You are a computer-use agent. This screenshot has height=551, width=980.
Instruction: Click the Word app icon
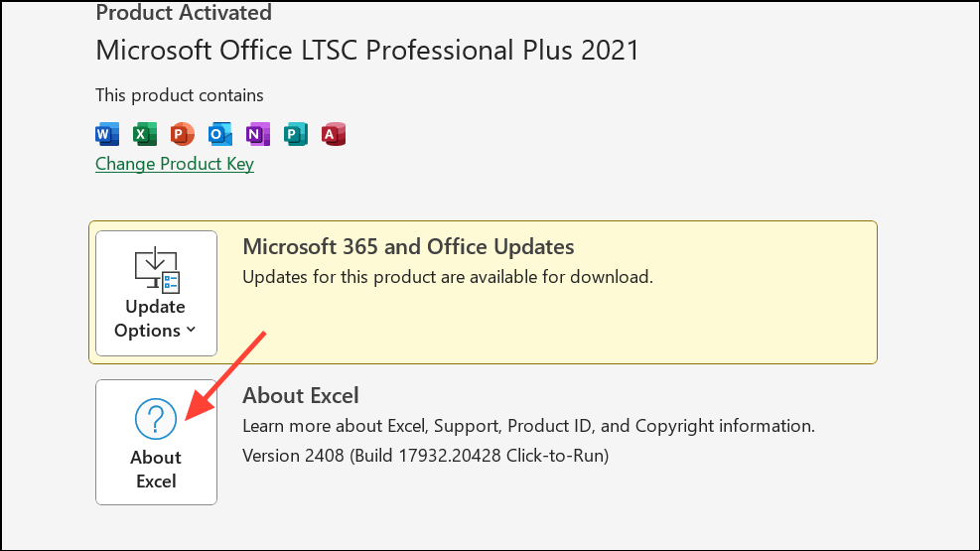(107, 134)
